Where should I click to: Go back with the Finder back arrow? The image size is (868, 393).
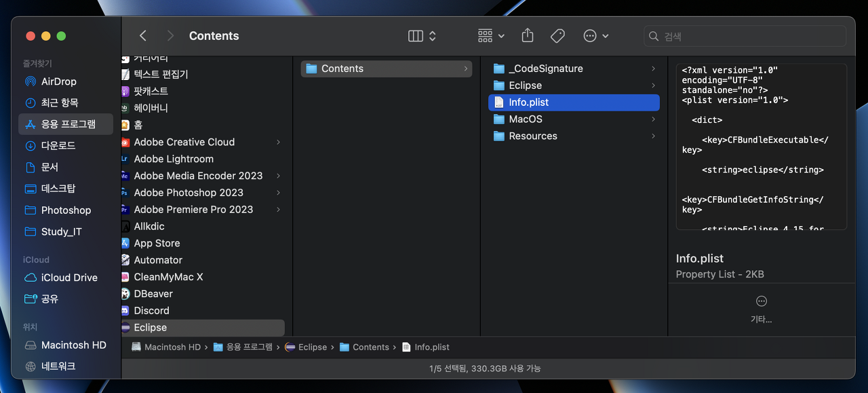142,36
